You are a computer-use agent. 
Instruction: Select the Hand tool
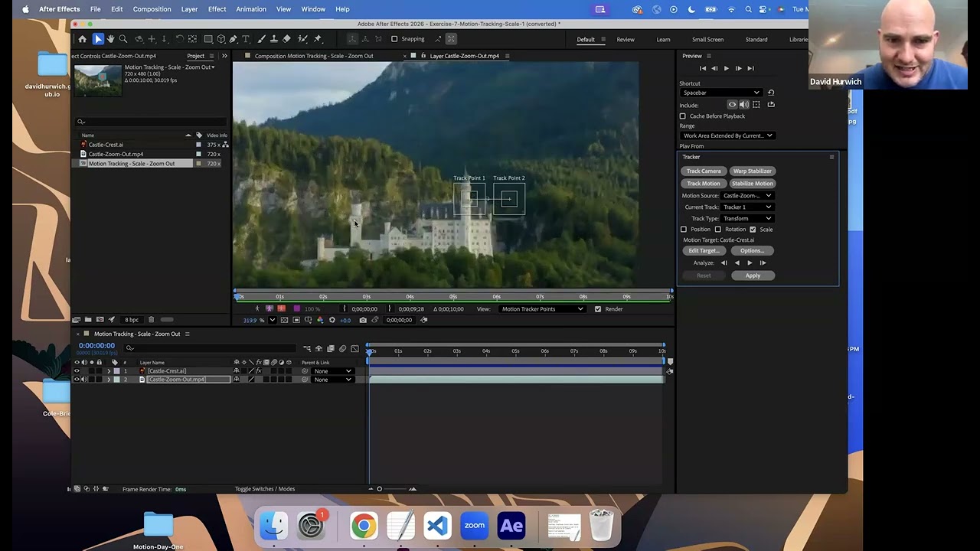[111, 39]
